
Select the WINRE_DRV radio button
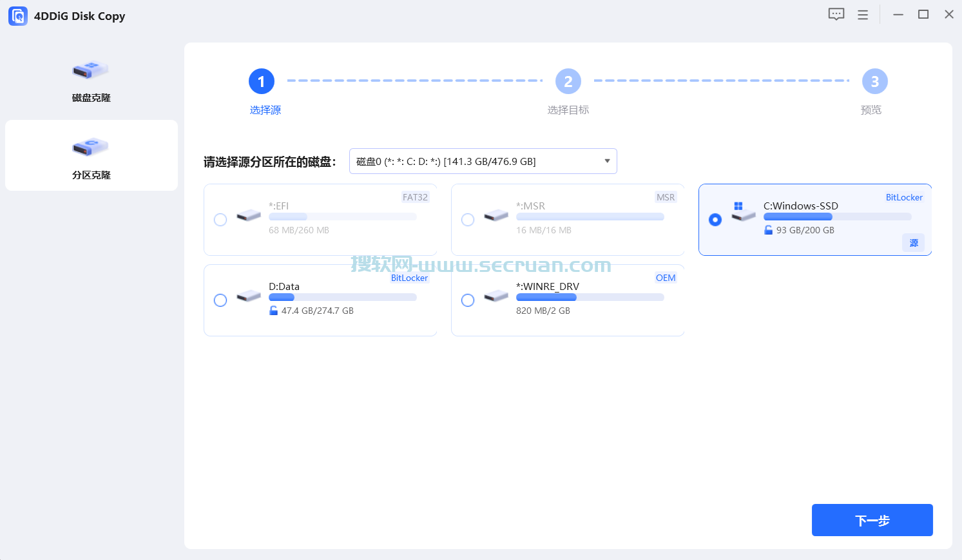[x=468, y=300]
